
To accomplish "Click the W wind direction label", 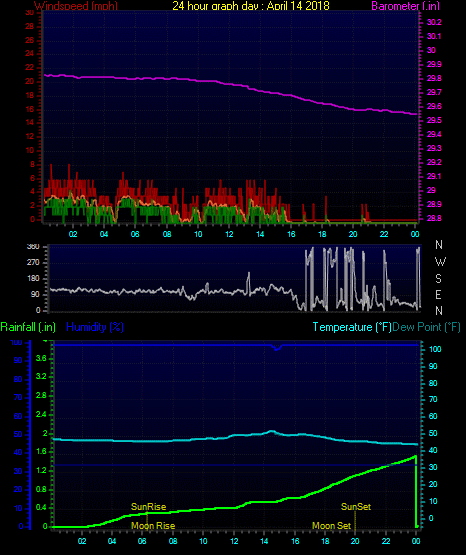I will point(440,262).
